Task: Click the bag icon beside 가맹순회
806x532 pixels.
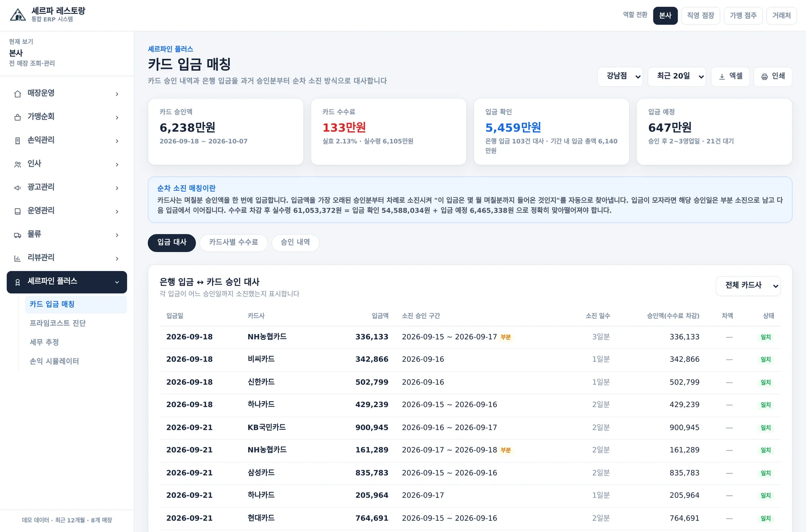Action: click(x=17, y=117)
